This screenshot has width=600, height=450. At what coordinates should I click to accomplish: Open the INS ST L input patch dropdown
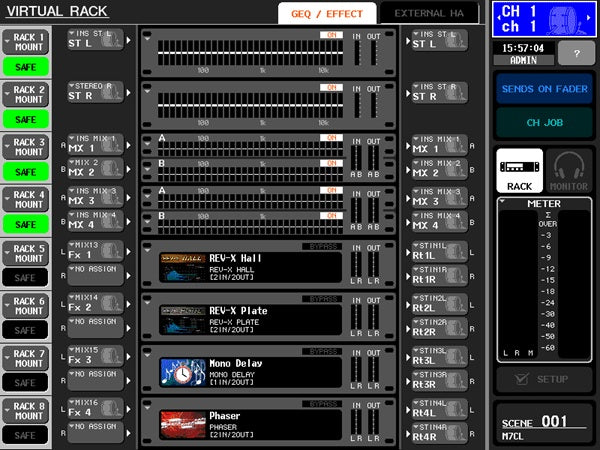coord(96,39)
